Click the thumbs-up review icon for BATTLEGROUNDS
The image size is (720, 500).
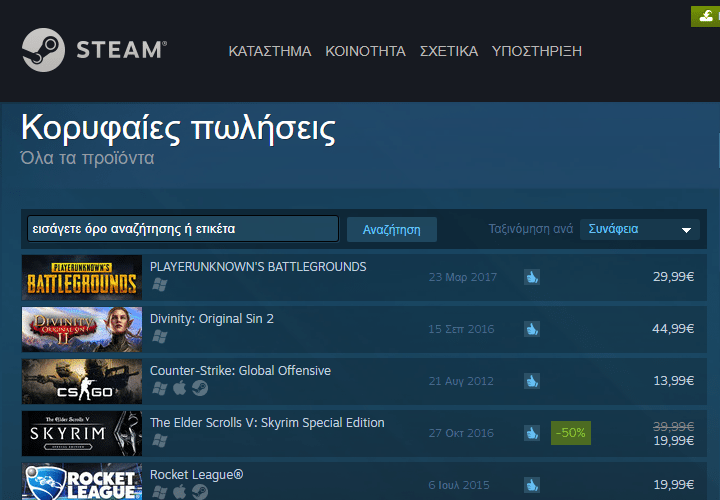click(x=532, y=277)
